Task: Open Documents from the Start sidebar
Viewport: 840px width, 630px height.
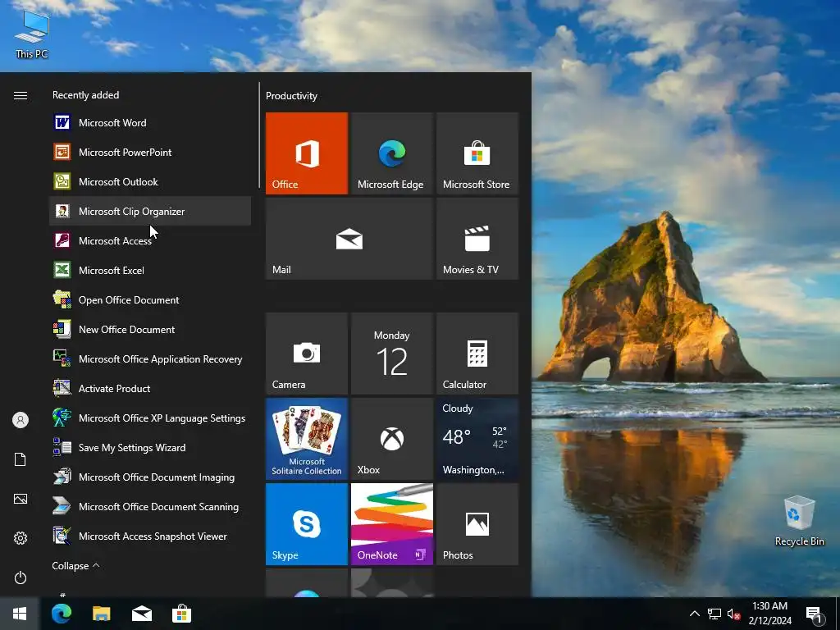Action: click(x=21, y=459)
